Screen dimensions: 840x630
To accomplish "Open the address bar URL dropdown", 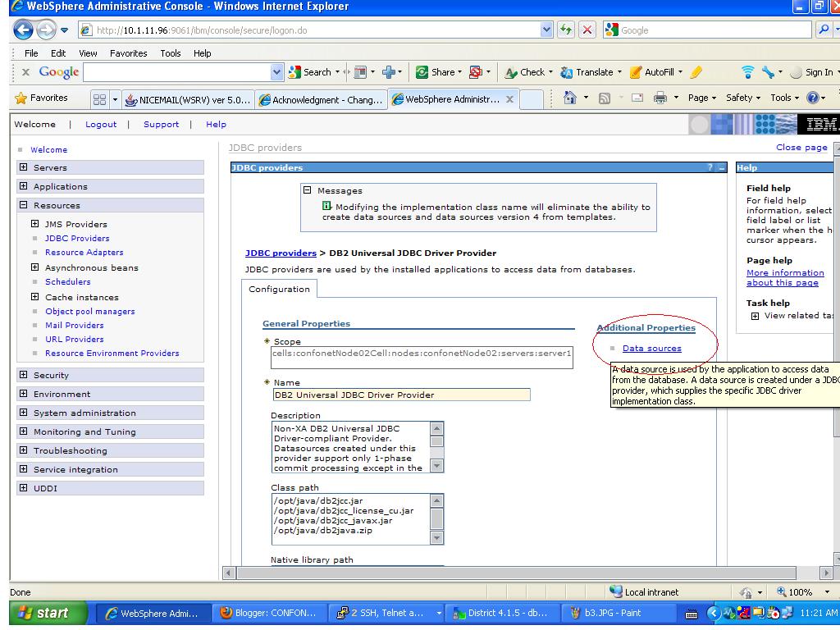I will [546, 30].
